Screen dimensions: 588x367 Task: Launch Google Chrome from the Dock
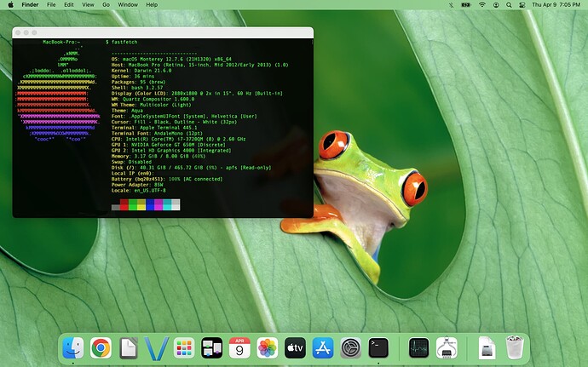tap(101, 348)
